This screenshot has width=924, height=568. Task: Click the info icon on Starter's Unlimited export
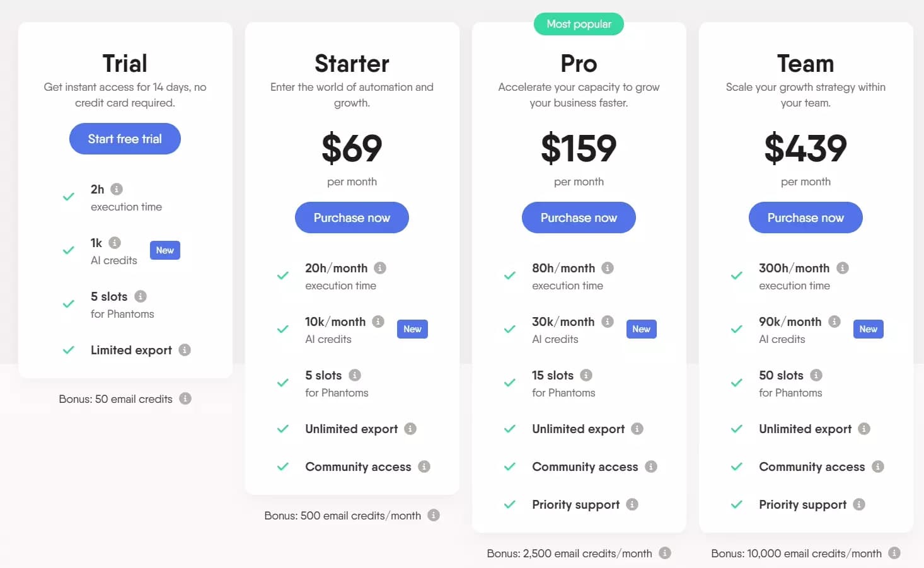pos(410,429)
